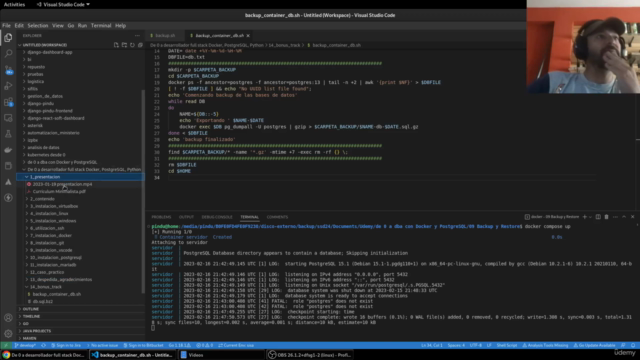Image resolution: width=640 pixels, height=360 pixels.
Task: Open the Remote Explorer view
Action: [8, 118]
